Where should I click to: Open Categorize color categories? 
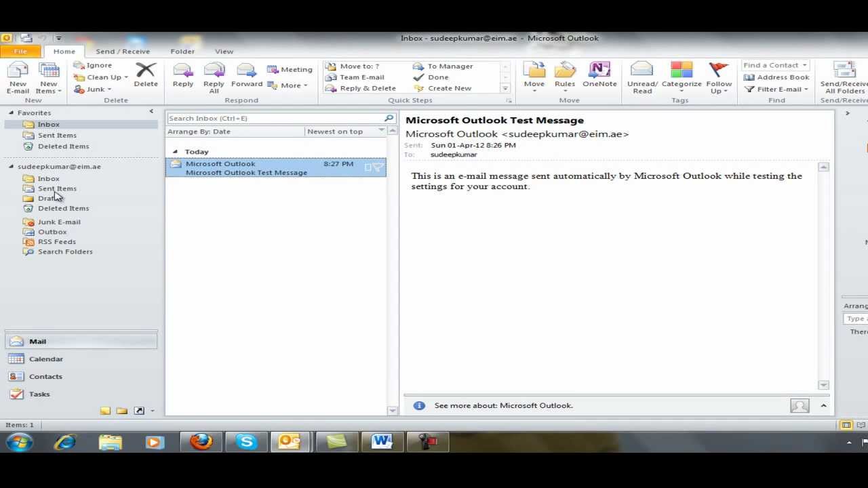point(682,78)
